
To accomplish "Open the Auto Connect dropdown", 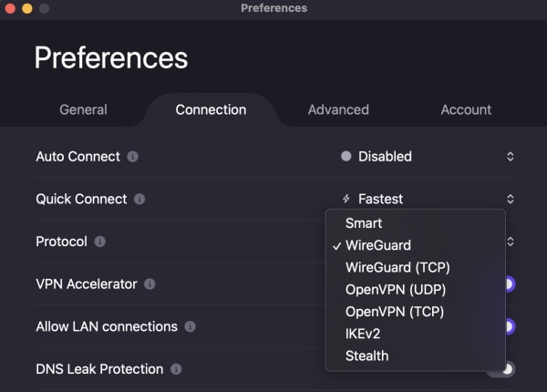I will pyautogui.click(x=511, y=157).
